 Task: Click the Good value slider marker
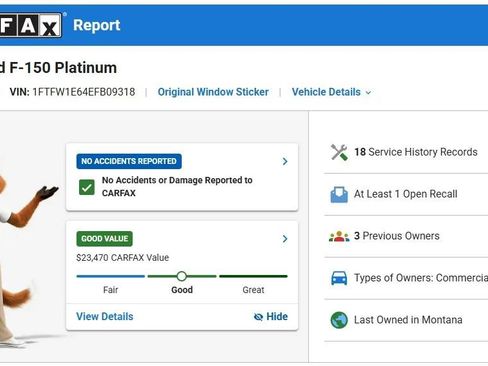pyautogui.click(x=182, y=276)
